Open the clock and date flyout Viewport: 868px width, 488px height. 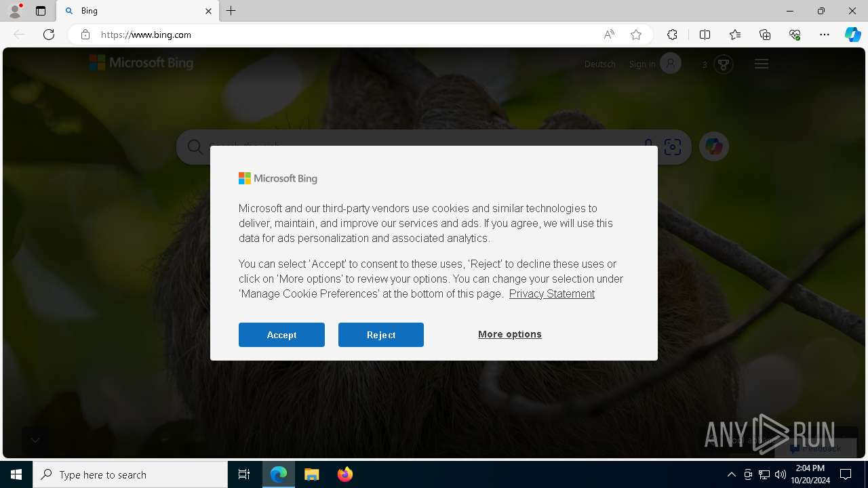click(810, 474)
